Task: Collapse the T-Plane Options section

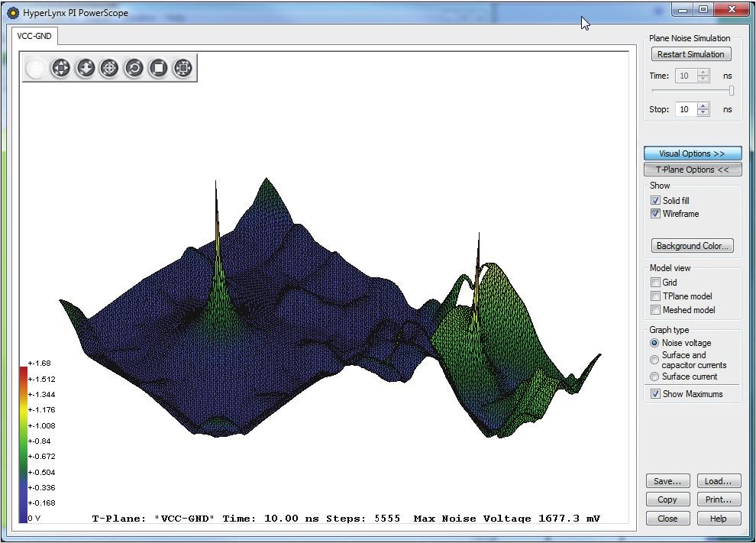Action: [692, 170]
